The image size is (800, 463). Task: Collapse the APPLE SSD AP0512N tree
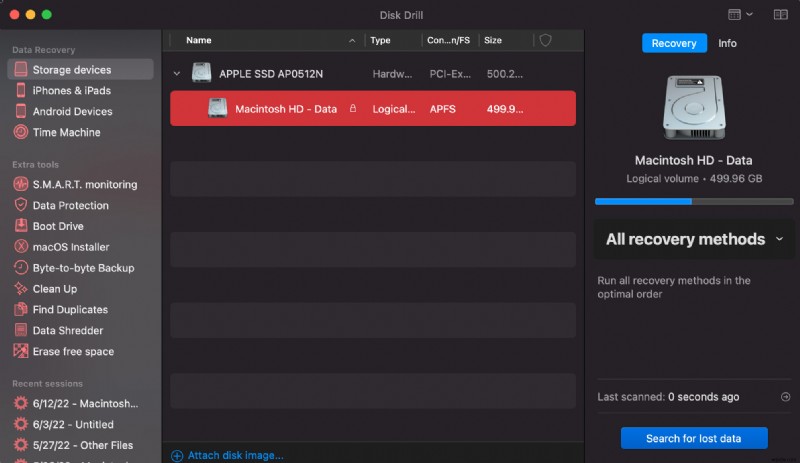177,74
